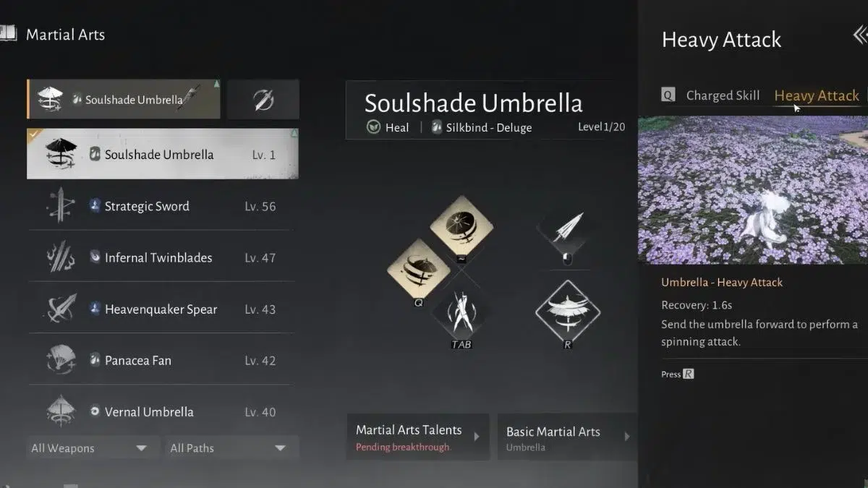This screenshot has width=868, height=488.
Task: Choose Panacea Fan from the list
Action: point(163,360)
